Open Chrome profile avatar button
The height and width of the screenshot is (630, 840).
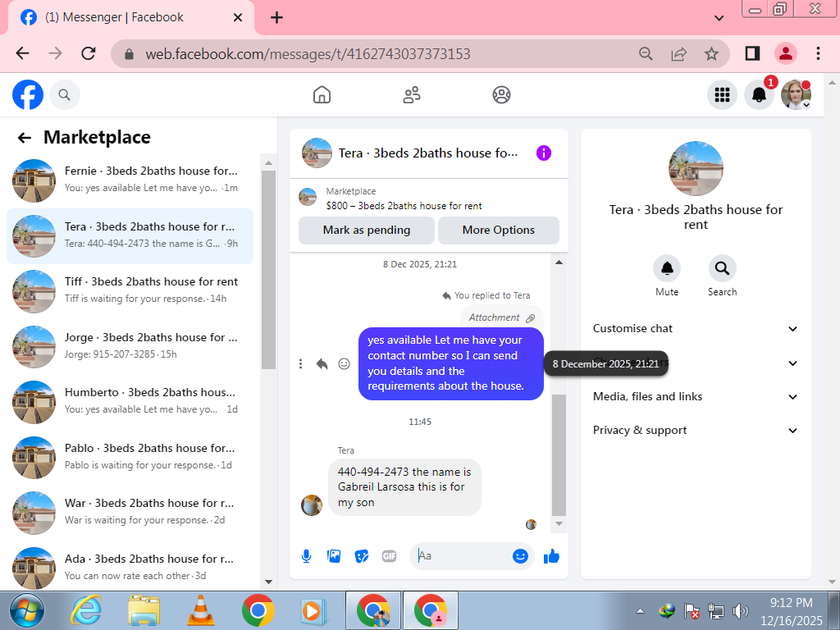785,53
